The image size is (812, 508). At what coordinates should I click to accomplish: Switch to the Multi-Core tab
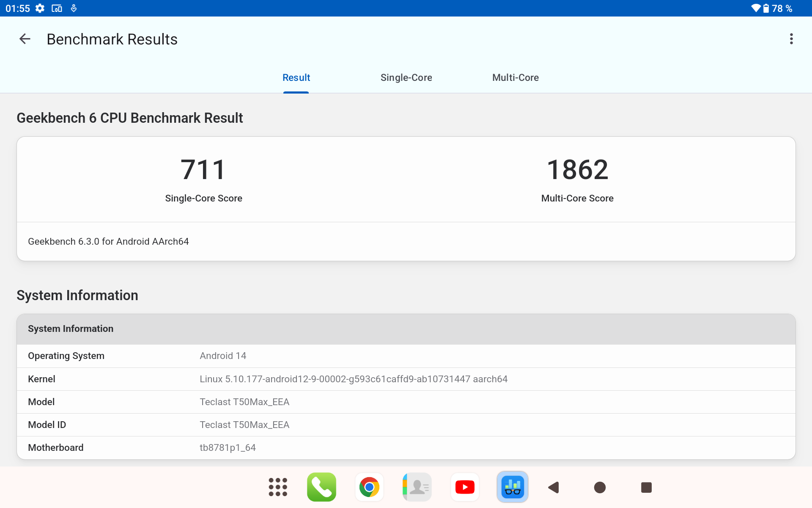(515, 77)
